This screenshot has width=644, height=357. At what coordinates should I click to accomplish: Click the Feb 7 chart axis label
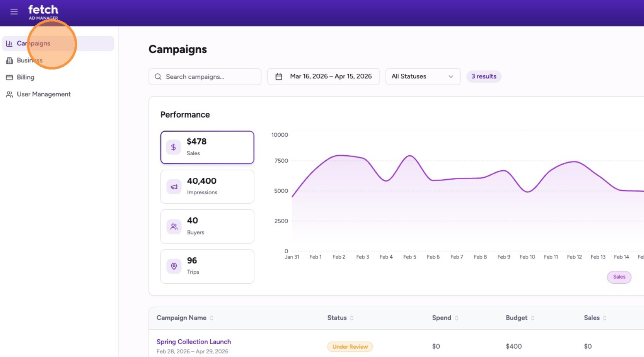457,257
